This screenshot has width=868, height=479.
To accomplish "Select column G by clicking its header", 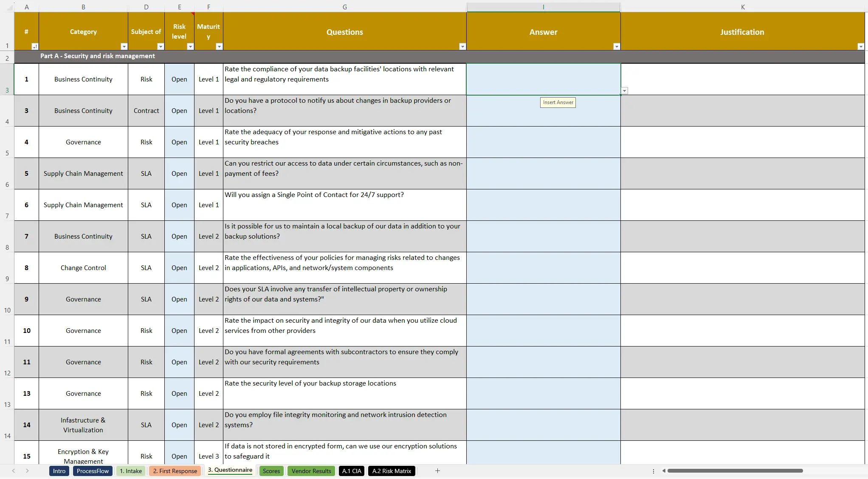I will point(344,7).
